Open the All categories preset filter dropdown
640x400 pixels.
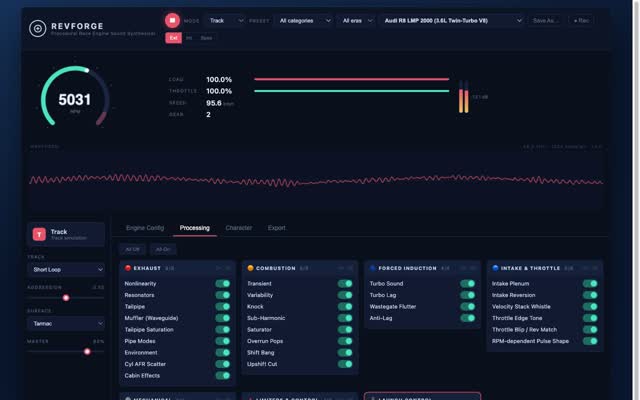click(x=304, y=20)
